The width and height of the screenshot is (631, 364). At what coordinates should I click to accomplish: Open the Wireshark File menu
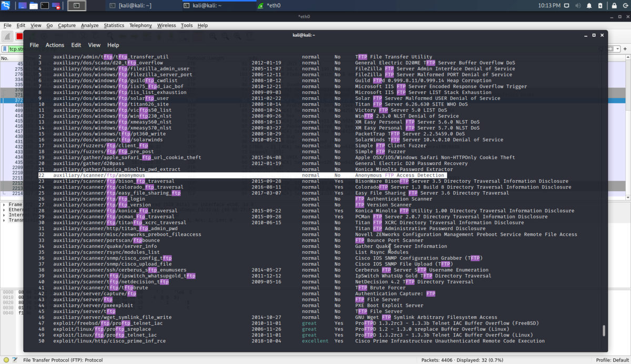point(7,25)
